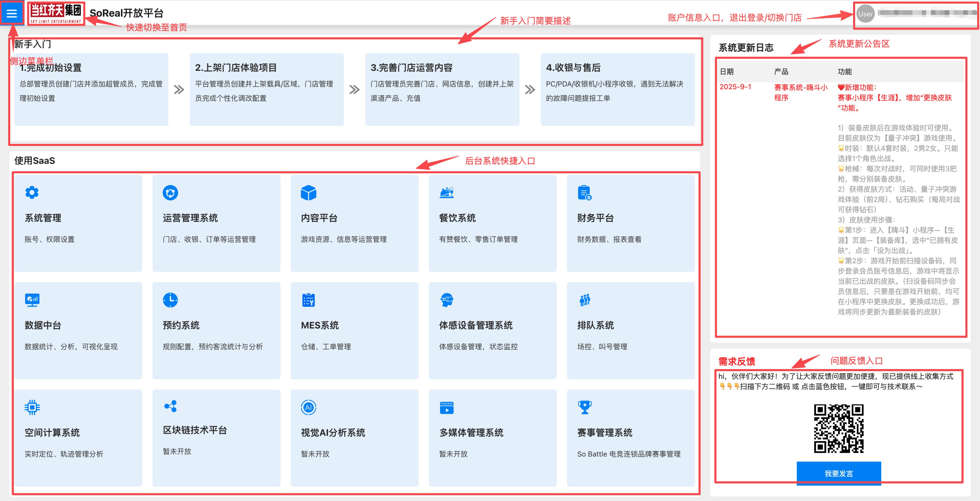The width and height of the screenshot is (980, 501).
Task: Click the 功能 column header
Action: (845, 71)
